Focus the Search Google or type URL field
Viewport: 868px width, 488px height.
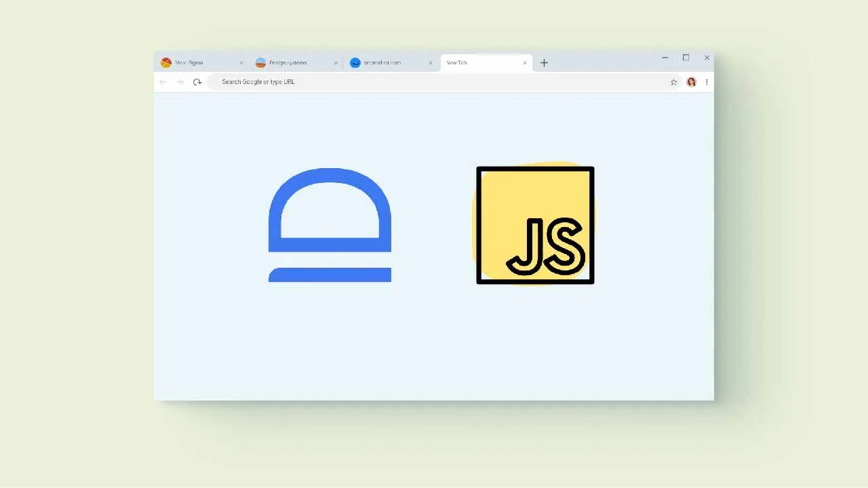(444, 82)
